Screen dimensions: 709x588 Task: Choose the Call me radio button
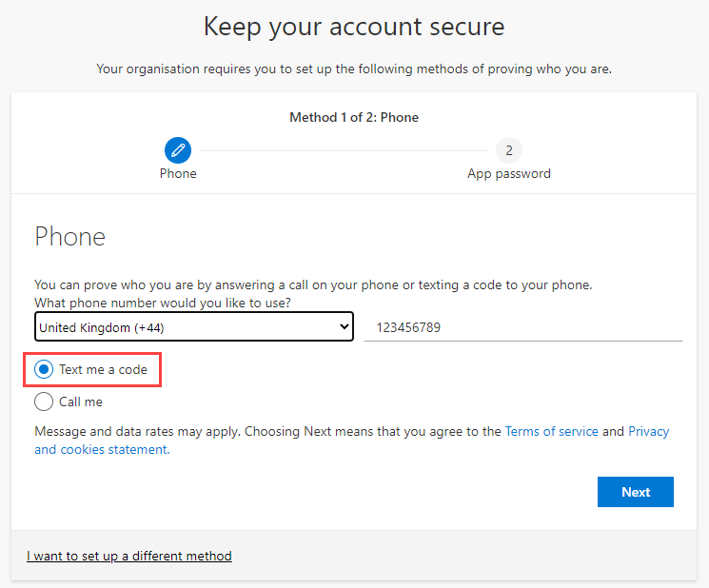coord(43,402)
